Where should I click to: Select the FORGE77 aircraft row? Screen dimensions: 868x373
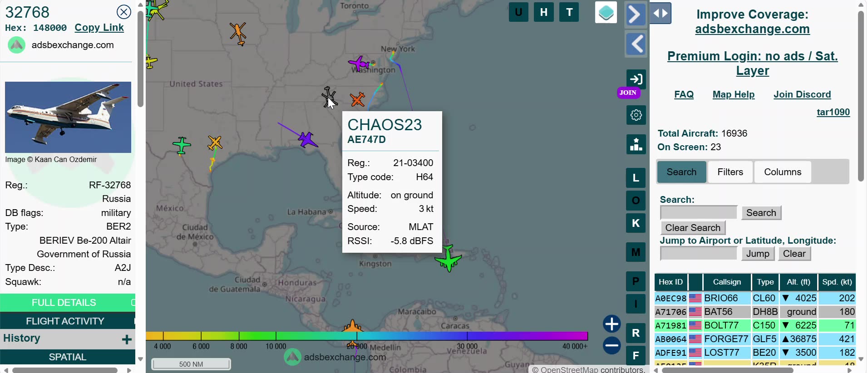[x=755, y=339]
